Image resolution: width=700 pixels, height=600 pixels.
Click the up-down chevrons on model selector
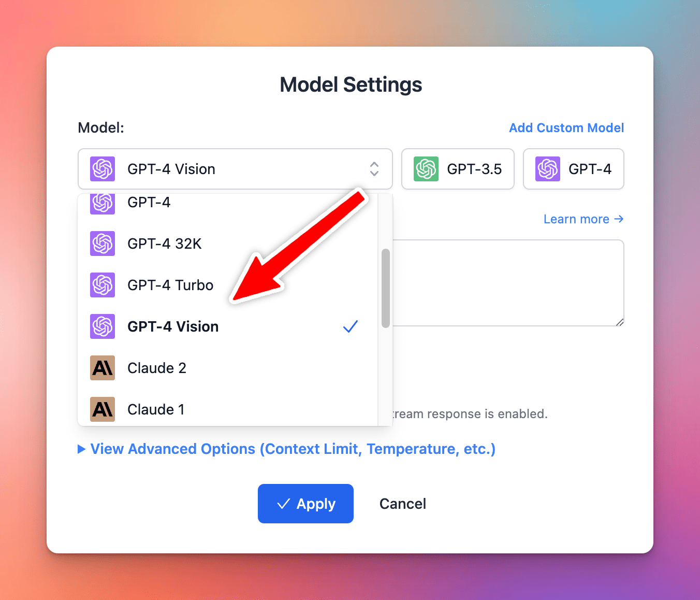tap(374, 169)
